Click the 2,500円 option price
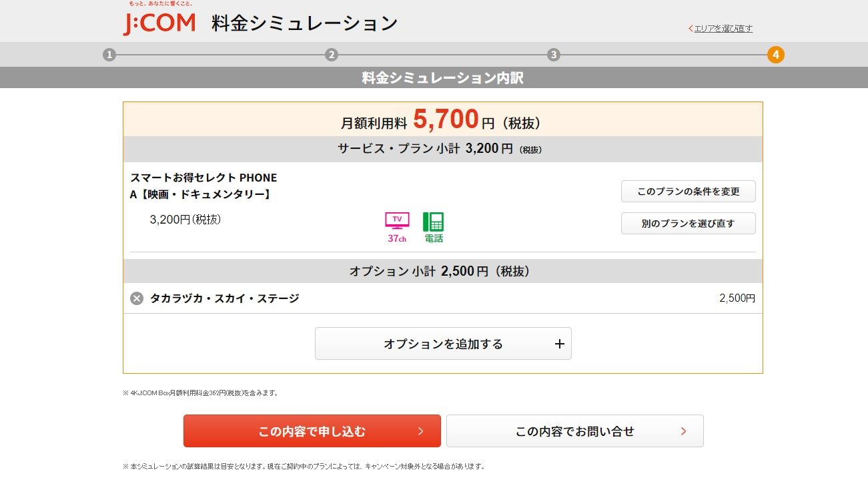 pyautogui.click(x=737, y=298)
